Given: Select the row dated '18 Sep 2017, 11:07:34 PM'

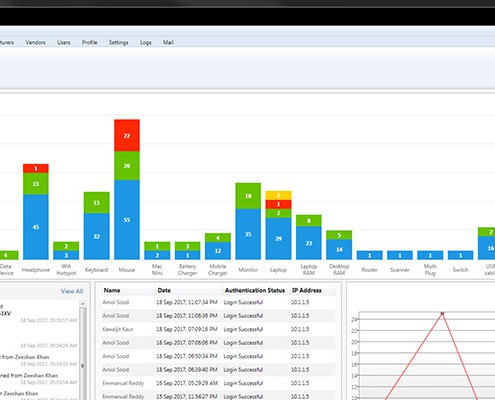Looking at the screenshot, I should (x=218, y=302).
